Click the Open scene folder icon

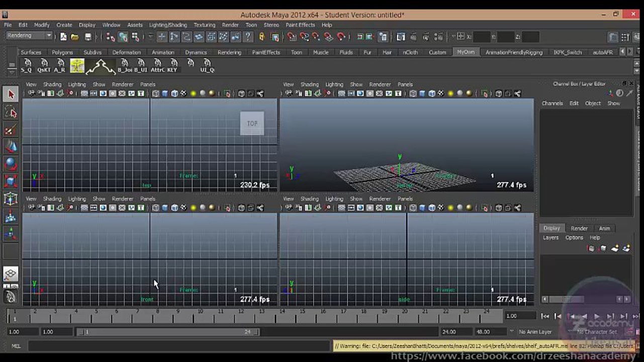[x=74, y=37]
